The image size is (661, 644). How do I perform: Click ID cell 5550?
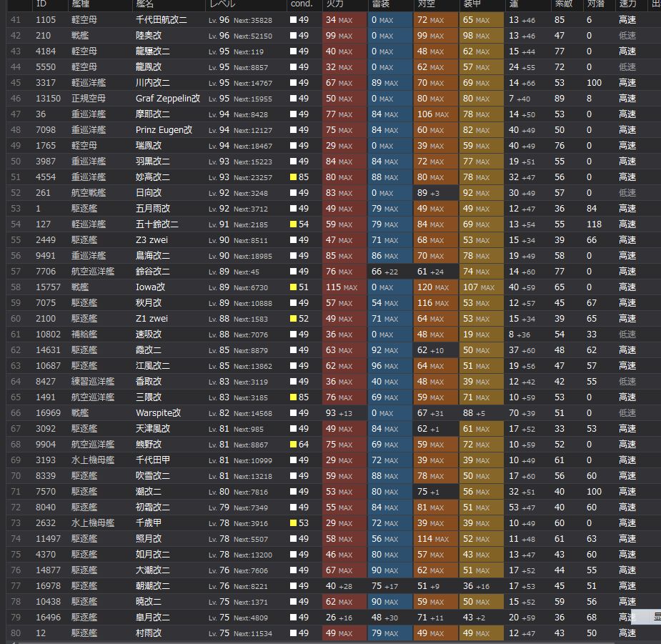pos(46,67)
